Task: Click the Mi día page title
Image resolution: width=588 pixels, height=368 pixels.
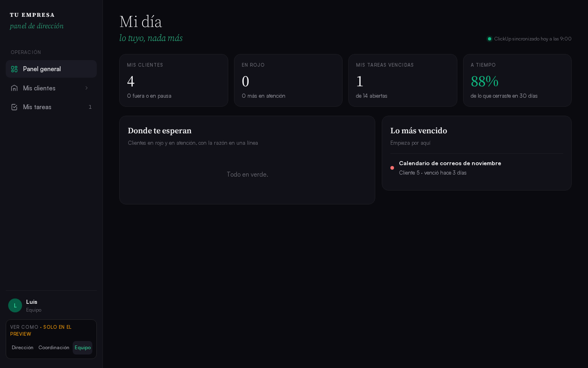Action: point(140,22)
